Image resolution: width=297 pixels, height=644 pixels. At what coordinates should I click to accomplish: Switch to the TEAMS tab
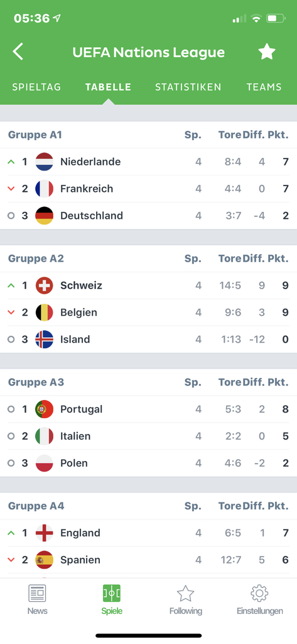coord(264,87)
